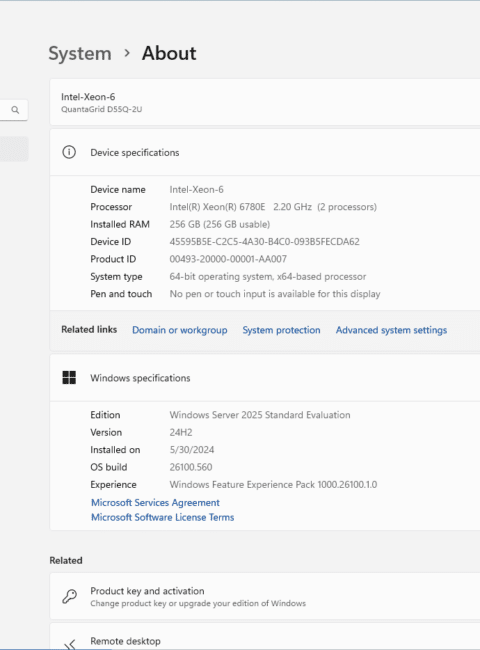
Task: Click the Device ID label
Action: click(x=110, y=242)
